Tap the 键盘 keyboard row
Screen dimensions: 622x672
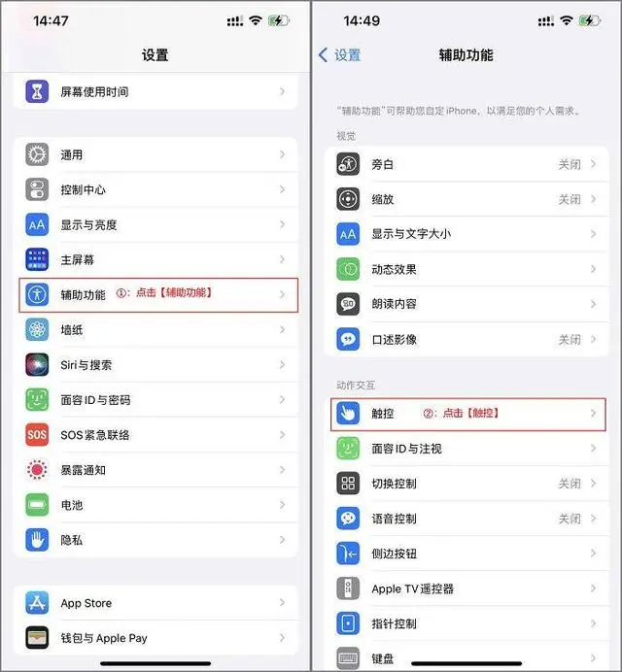click(468, 657)
